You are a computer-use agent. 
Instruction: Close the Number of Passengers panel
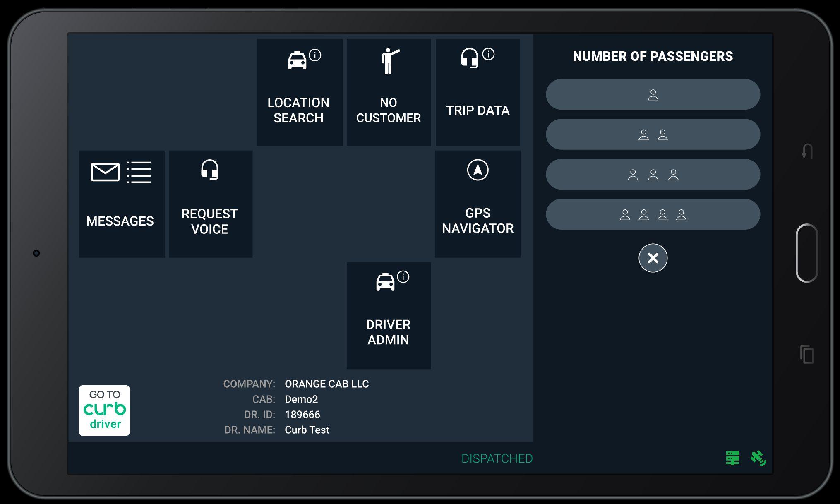653,258
